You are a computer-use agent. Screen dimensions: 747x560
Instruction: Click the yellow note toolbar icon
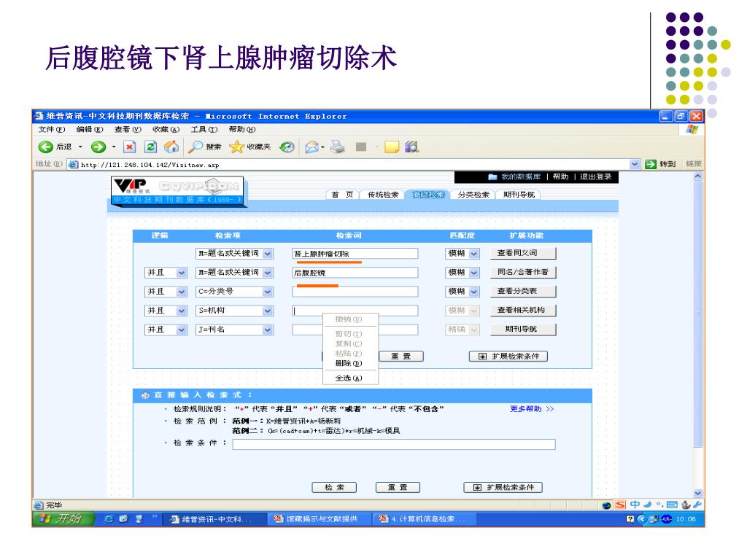tap(392, 147)
